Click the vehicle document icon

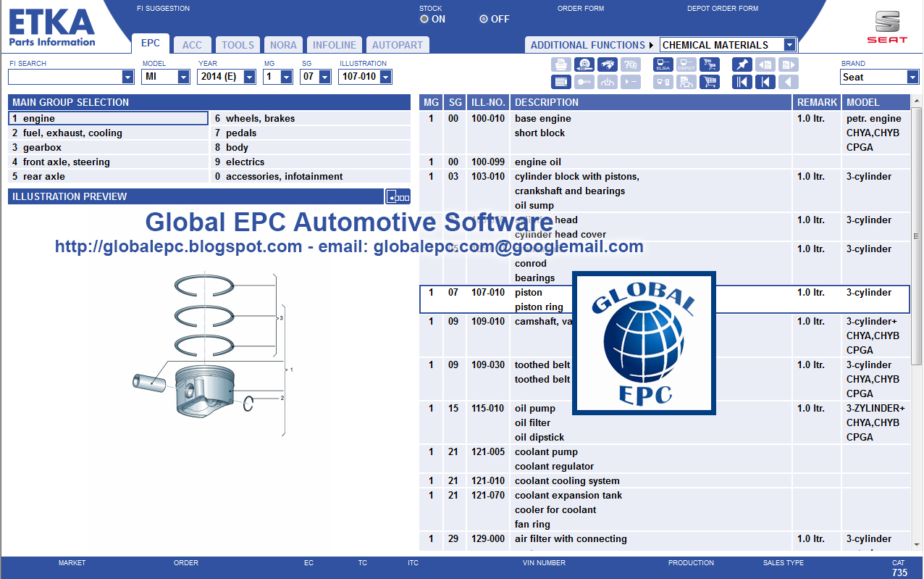pyautogui.click(x=686, y=82)
